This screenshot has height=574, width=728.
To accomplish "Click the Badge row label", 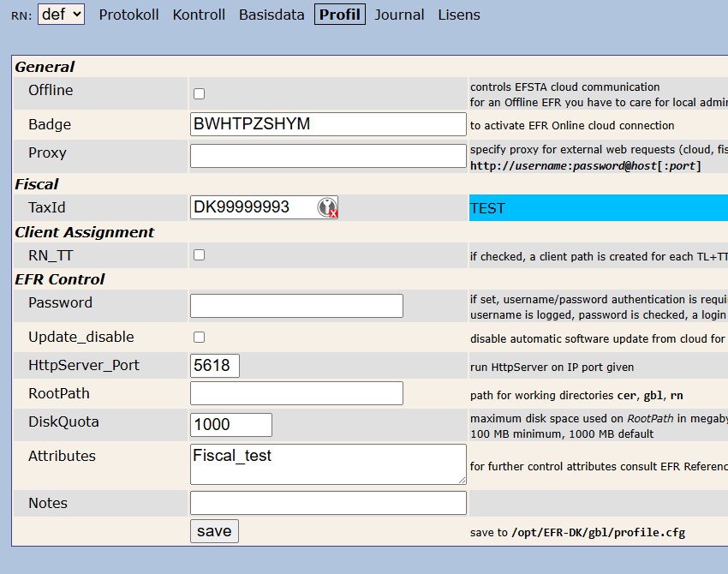I will (50, 124).
